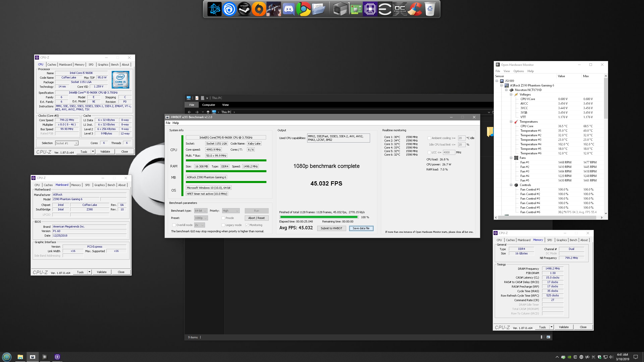
Task: Launch Google Chrome from the dock
Action: pos(303,9)
